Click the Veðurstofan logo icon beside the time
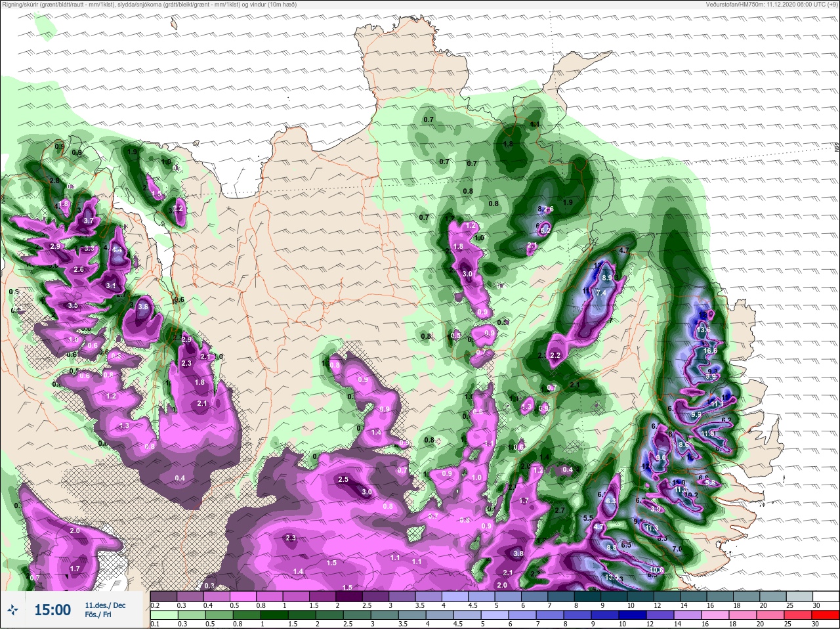The image size is (840, 629). coord(12,610)
